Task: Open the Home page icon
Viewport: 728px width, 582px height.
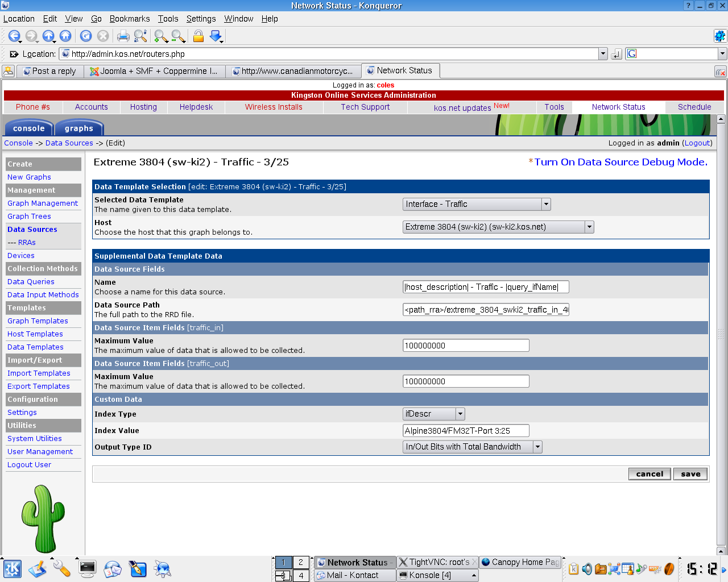Action: click(65, 36)
